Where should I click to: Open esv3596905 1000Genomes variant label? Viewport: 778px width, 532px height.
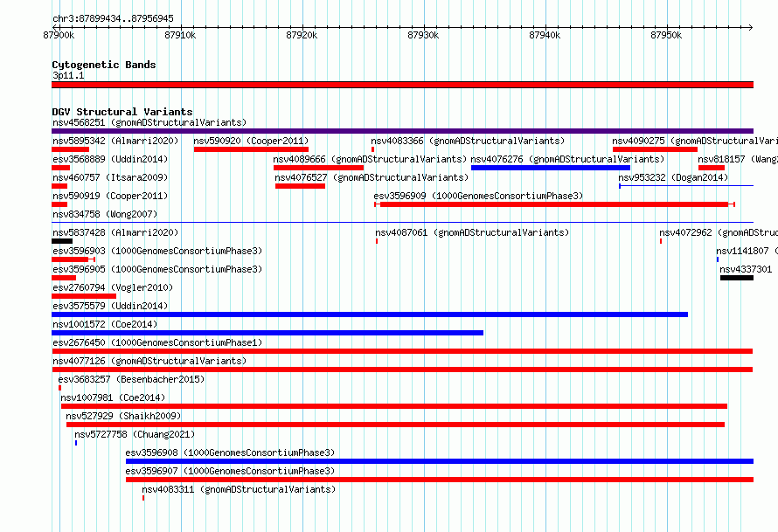click(157, 269)
